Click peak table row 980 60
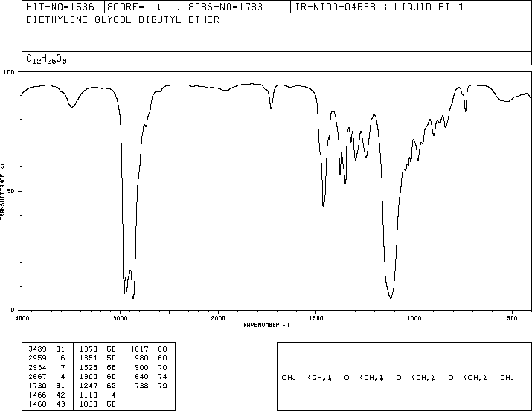This screenshot has height=411, width=532. (150, 358)
